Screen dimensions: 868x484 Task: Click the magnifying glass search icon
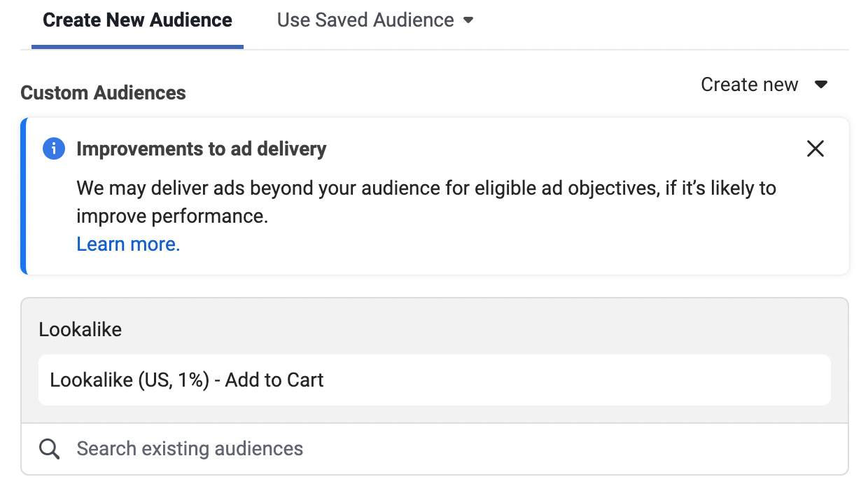click(x=49, y=449)
